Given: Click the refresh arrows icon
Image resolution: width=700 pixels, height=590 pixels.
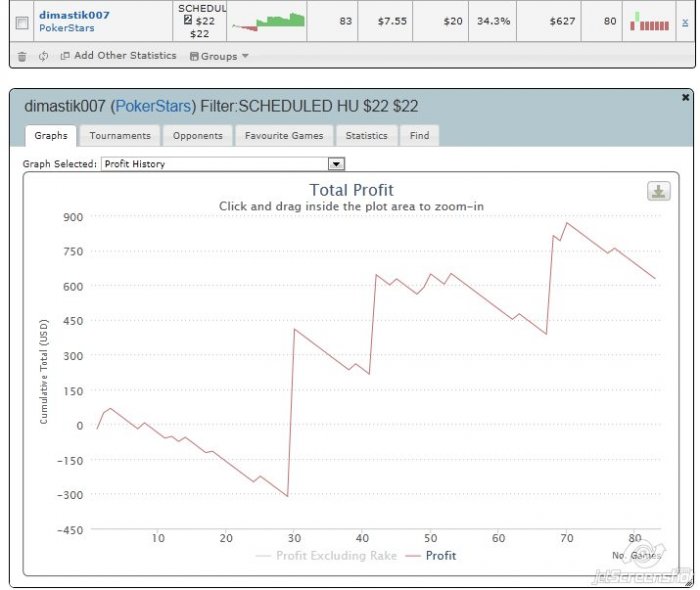Looking at the screenshot, I should pos(43,56).
